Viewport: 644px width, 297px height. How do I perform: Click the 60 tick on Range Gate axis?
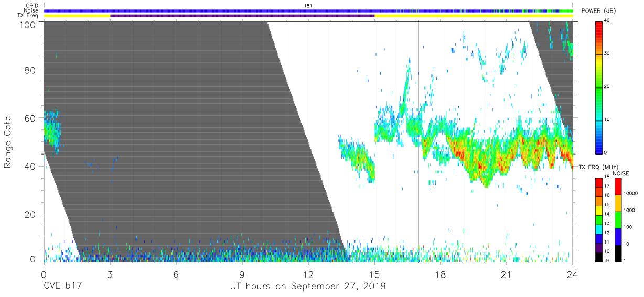pyautogui.click(x=30, y=118)
